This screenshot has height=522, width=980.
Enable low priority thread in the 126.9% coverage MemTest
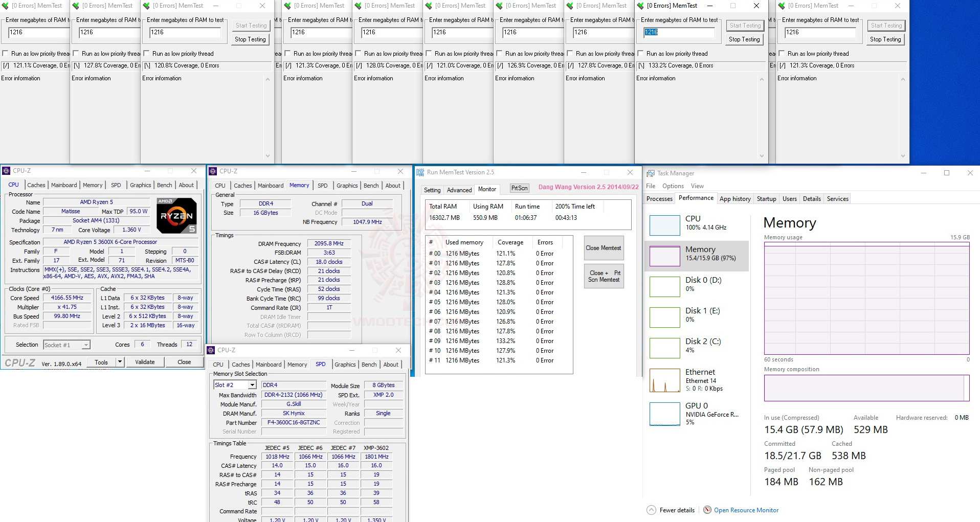click(x=499, y=54)
